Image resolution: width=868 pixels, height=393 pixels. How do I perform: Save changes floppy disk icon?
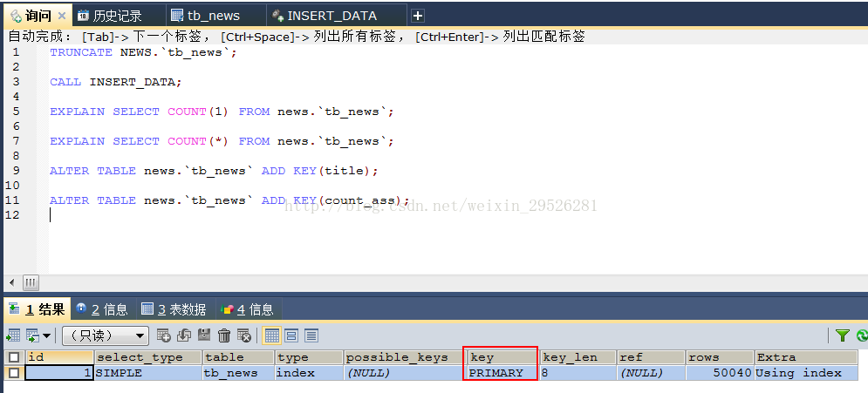(204, 335)
